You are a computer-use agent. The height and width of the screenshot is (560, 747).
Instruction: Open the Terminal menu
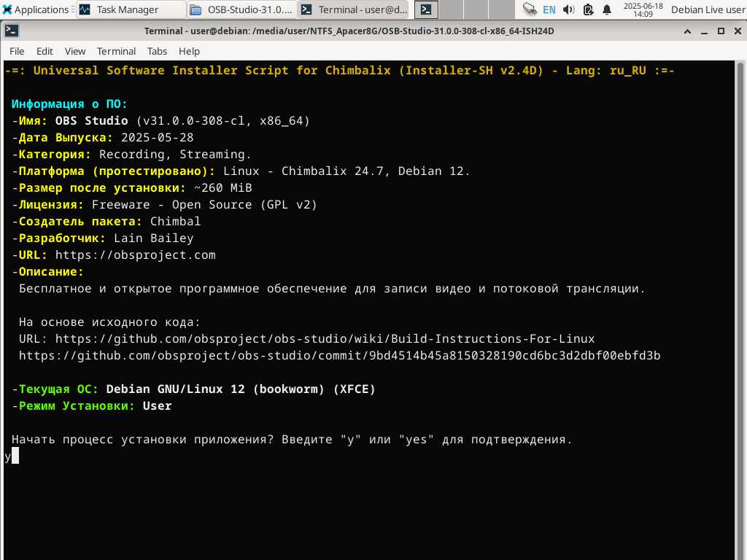coord(116,51)
